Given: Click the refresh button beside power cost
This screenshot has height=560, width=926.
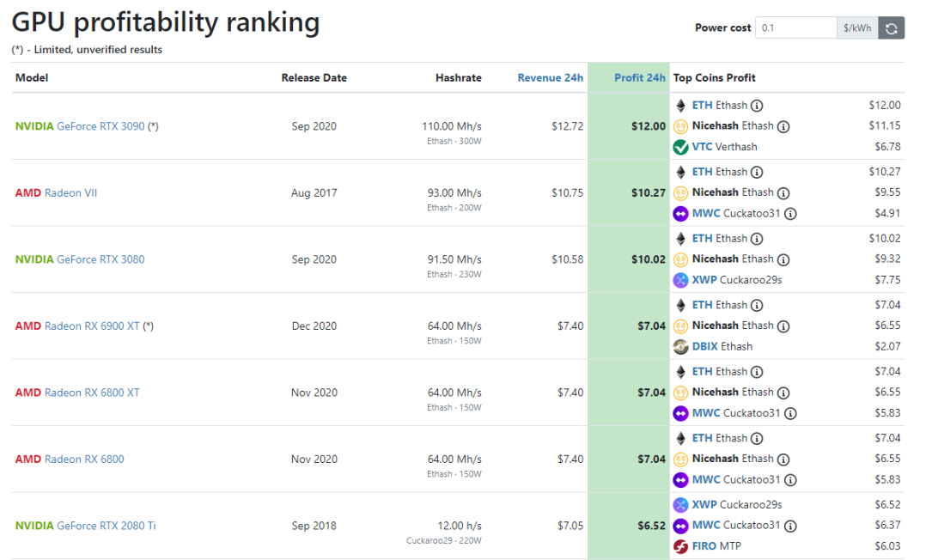Looking at the screenshot, I should (892, 28).
